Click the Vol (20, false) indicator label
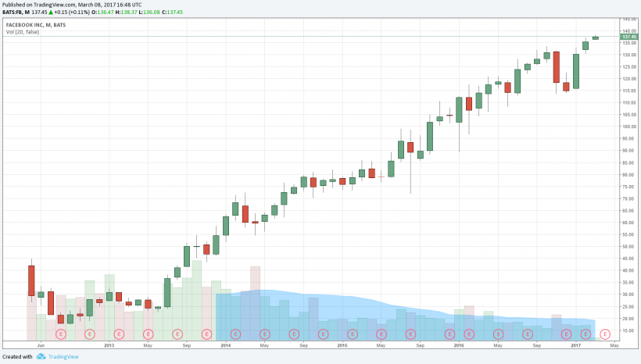The height and width of the screenshot is (364, 641). (x=23, y=32)
